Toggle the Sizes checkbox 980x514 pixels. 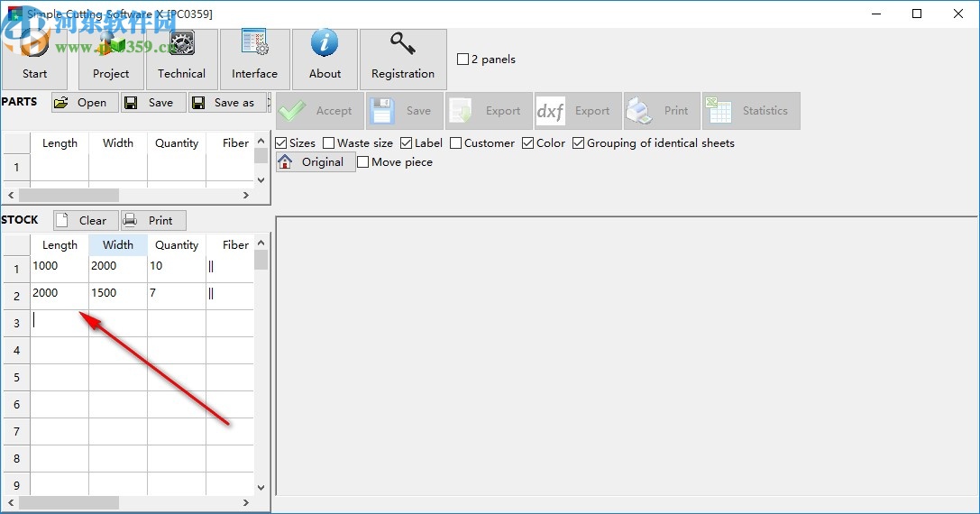[281, 143]
